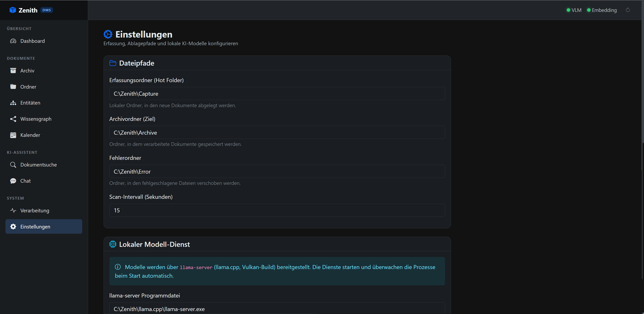Open Dashboard via its gauge icon
The image size is (644, 314).
pyautogui.click(x=13, y=41)
